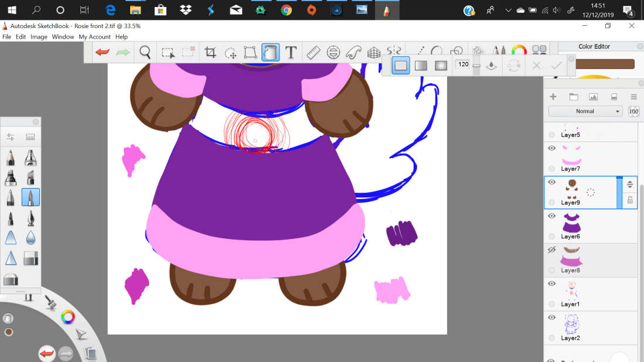Viewport: 644px width, 362px height.
Task: Open the layer panel hamburger menu
Action: click(x=633, y=97)
